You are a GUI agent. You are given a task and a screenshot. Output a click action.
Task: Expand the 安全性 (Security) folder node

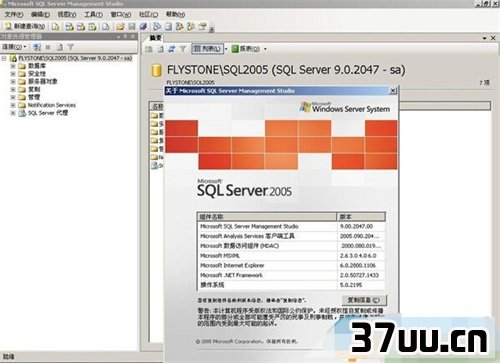13,74
